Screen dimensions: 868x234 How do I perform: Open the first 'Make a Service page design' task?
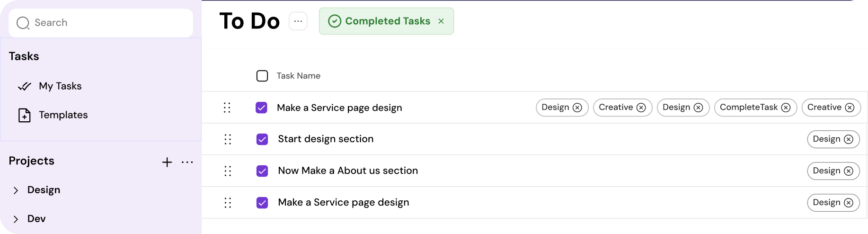(339, 108)
